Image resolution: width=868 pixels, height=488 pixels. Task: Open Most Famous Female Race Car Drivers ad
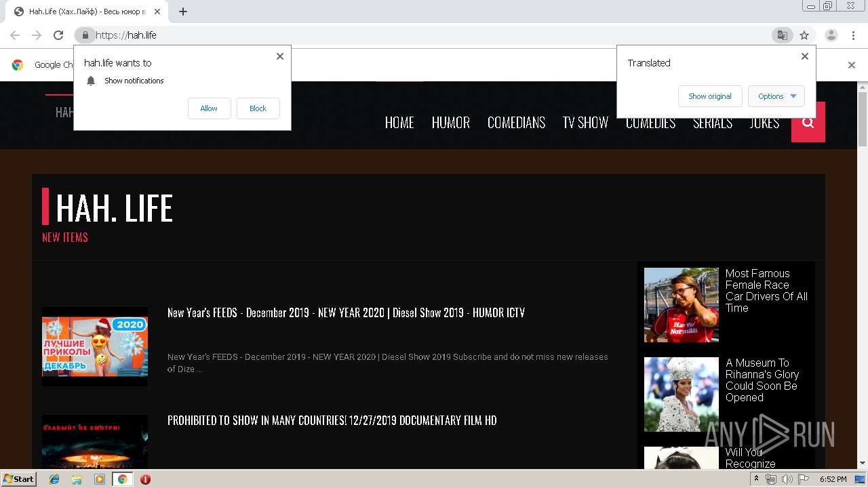pyautogui.click(x=766, y=291)
